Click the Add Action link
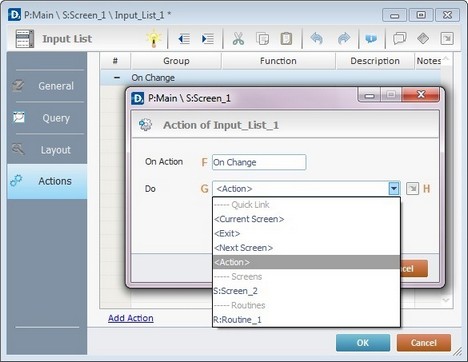The width and height of the screenshot is (468, 362). point(131,318)
